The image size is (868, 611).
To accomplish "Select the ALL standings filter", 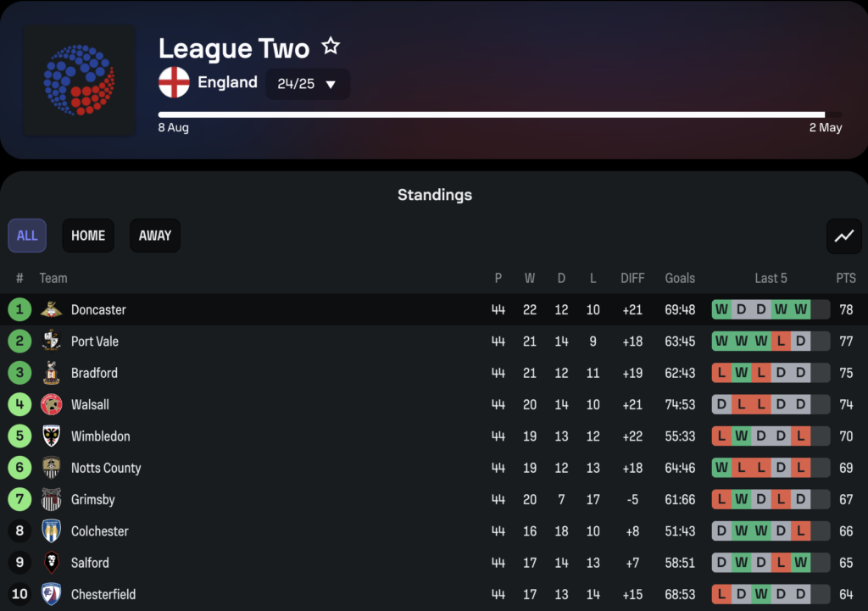I will [x=27, y=236].
